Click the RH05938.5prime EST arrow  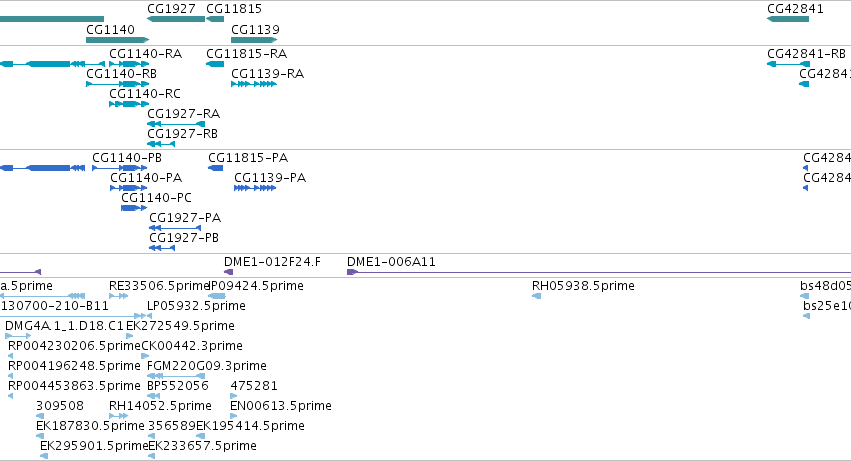pos(536,296)
